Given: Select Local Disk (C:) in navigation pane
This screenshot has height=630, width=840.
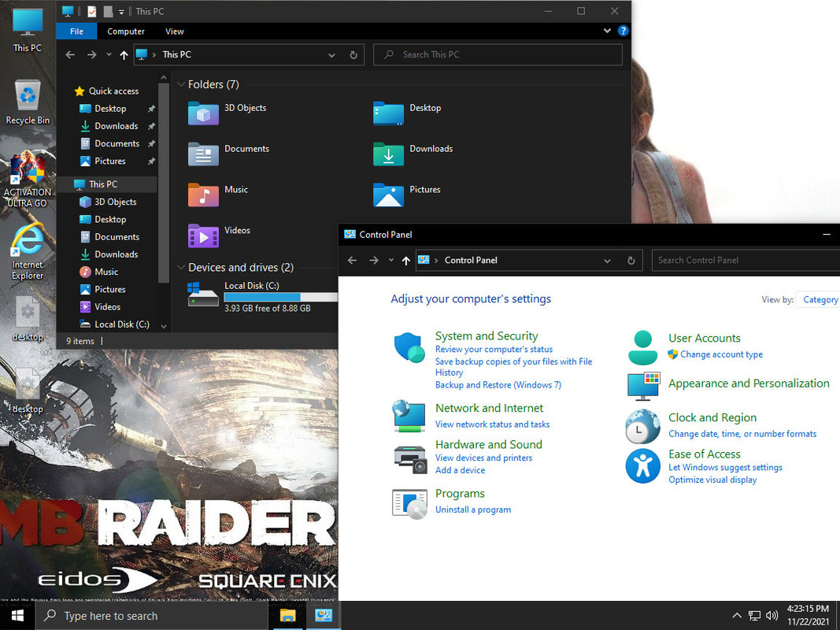Looking at the screenshot, I should (121, 324).
